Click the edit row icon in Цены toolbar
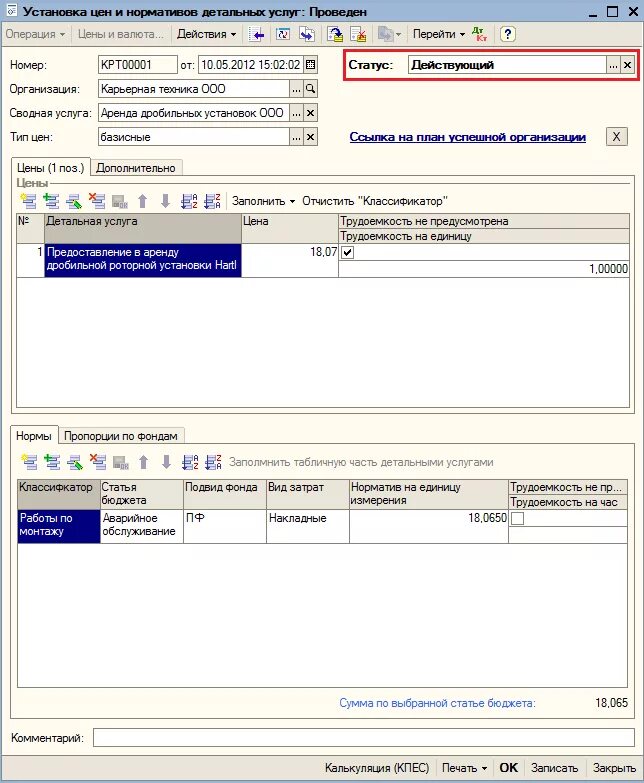This screenshot has width=644, height=783. point(74,201)
